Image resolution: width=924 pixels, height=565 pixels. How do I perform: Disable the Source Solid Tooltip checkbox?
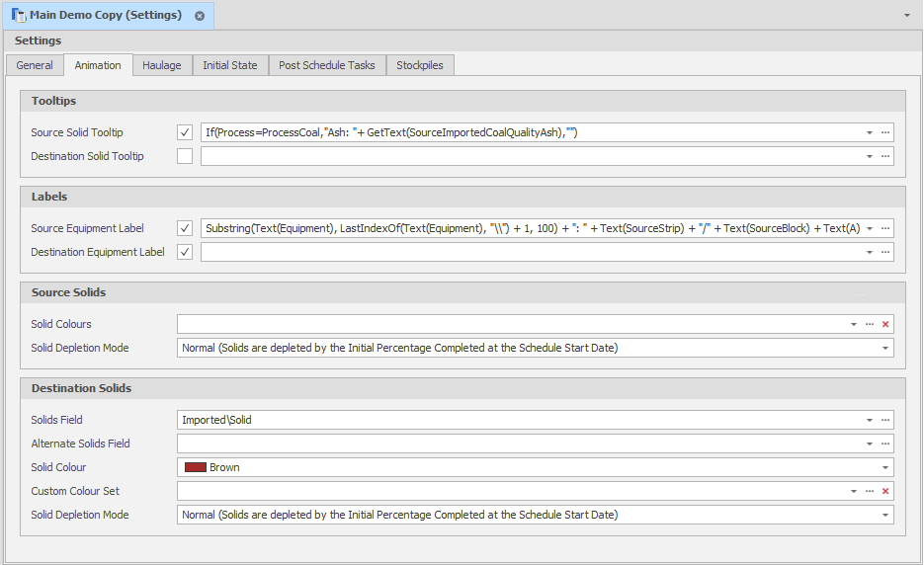(x=185, y=132)
